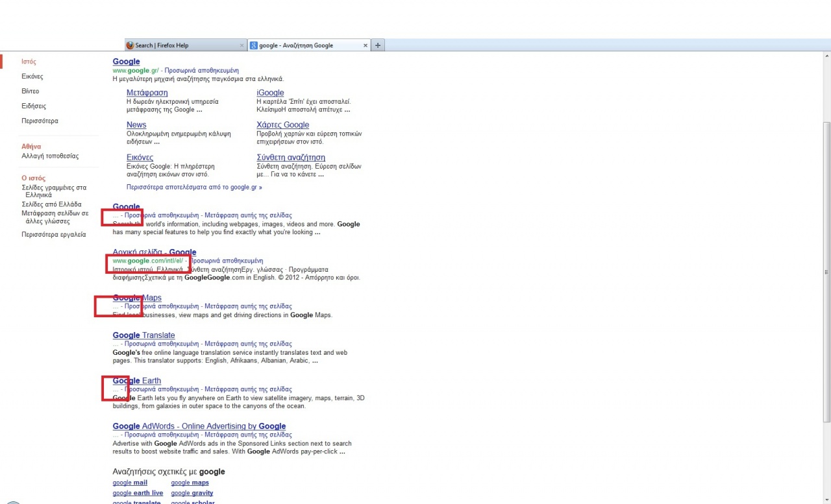The height and width of the screenshot is (504, 831).
Task: Expand Περισσότερα search categories in sidebar
Action: pos(40,121)
